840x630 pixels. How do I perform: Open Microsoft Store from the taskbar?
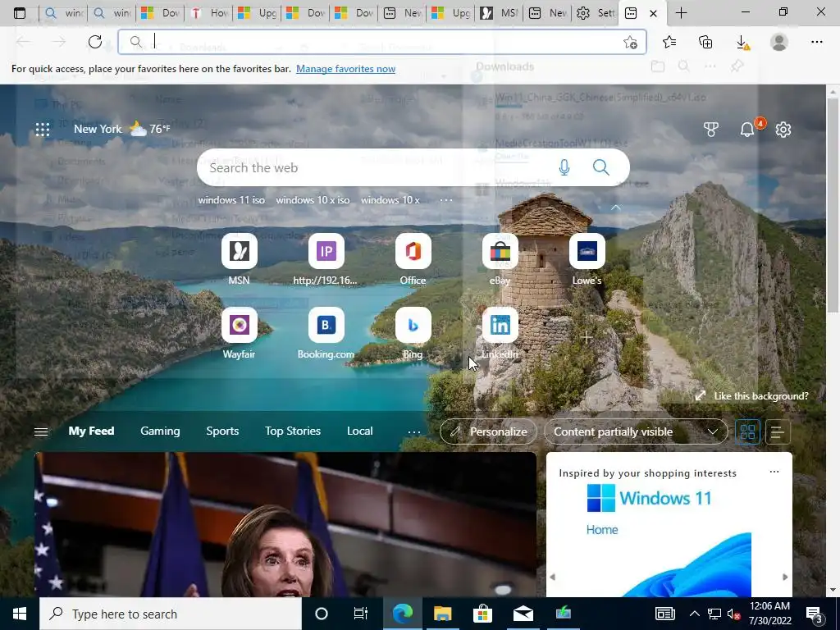click(482, 614)
